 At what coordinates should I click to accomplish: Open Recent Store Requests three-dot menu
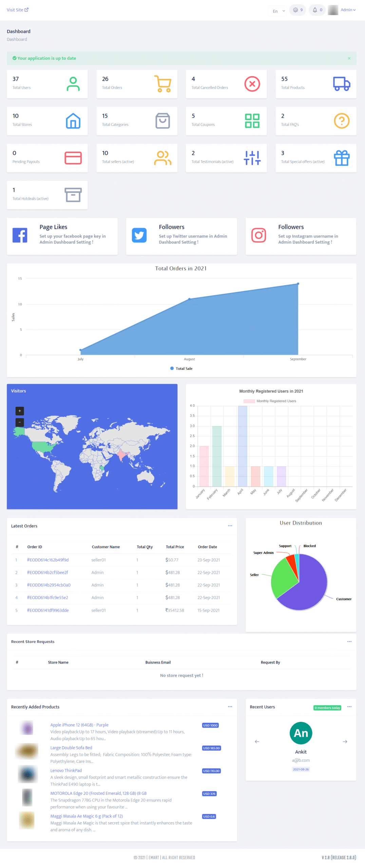pyautogui.click(x=349, y=642)
